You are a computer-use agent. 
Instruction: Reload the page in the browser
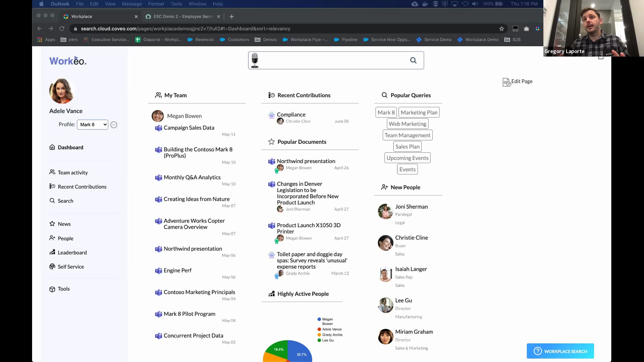tap(62, 29)
